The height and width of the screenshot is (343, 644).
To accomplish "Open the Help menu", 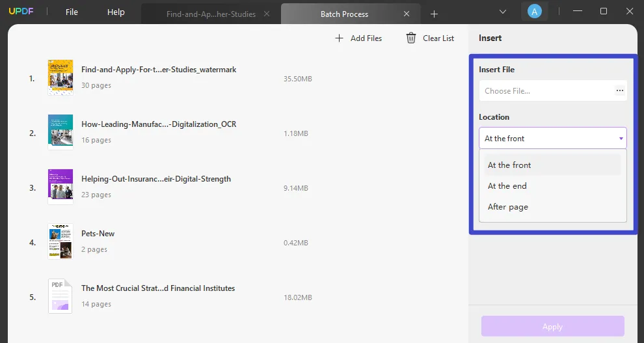I will coord(116,12).
